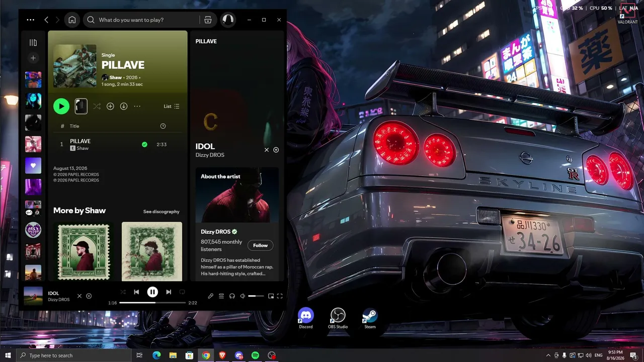Open the Spotify three-dots menu at top left
The image size is (644, 362).
coord(30,20)
